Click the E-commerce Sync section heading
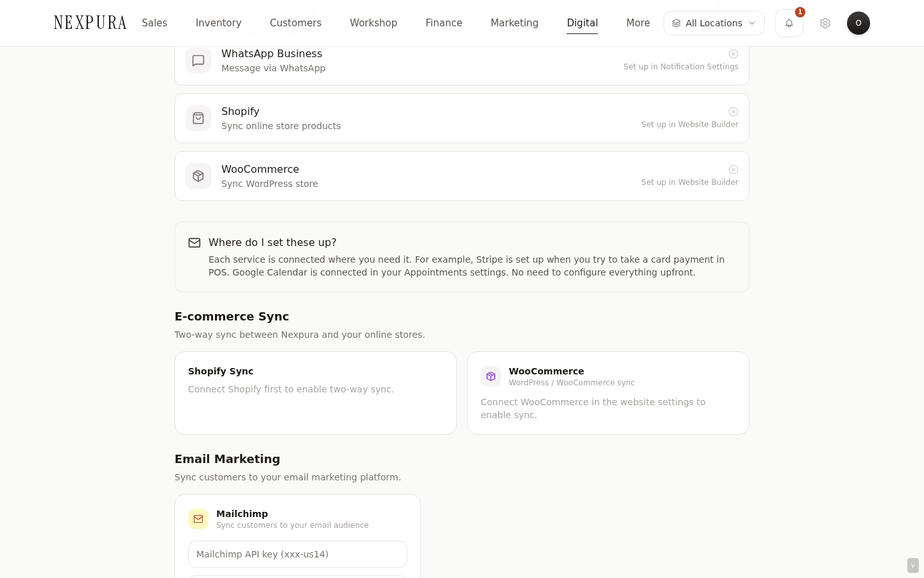Image resolution: width=924 pixels, height=578 pixels. 232,317
